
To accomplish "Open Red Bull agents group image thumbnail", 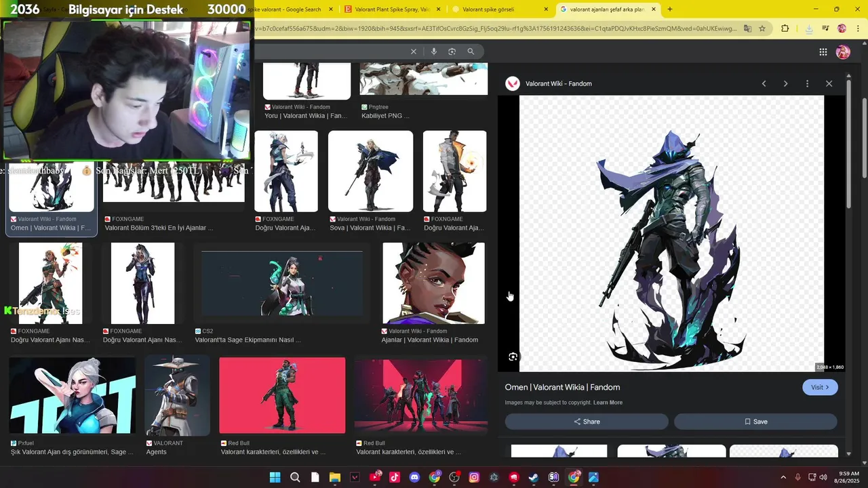I will (420, 395).
